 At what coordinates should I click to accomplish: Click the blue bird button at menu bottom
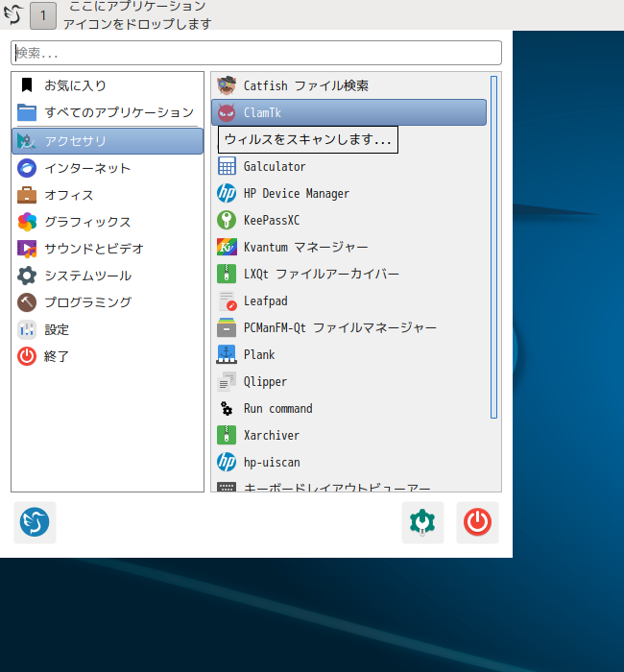pos(35,522)
